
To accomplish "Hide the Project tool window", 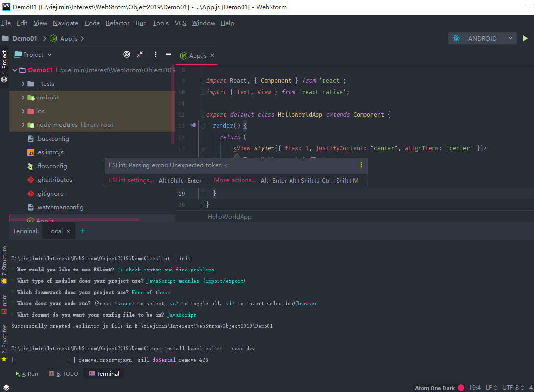I will pos(168,54).
